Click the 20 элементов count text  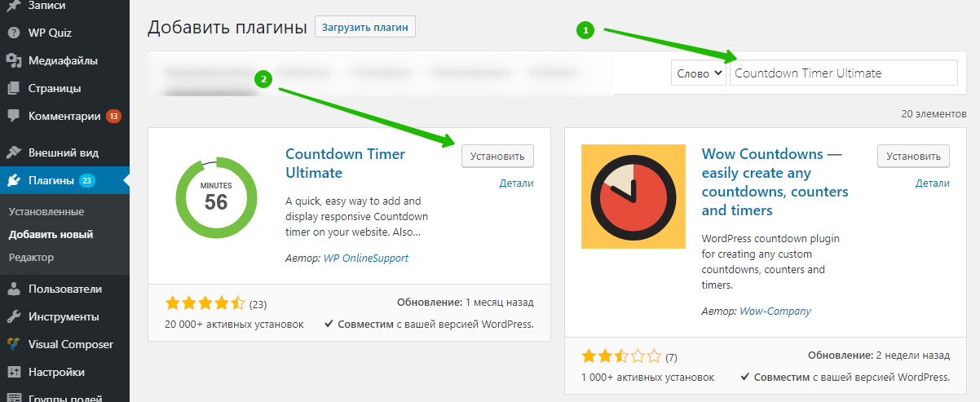[934, 114]
